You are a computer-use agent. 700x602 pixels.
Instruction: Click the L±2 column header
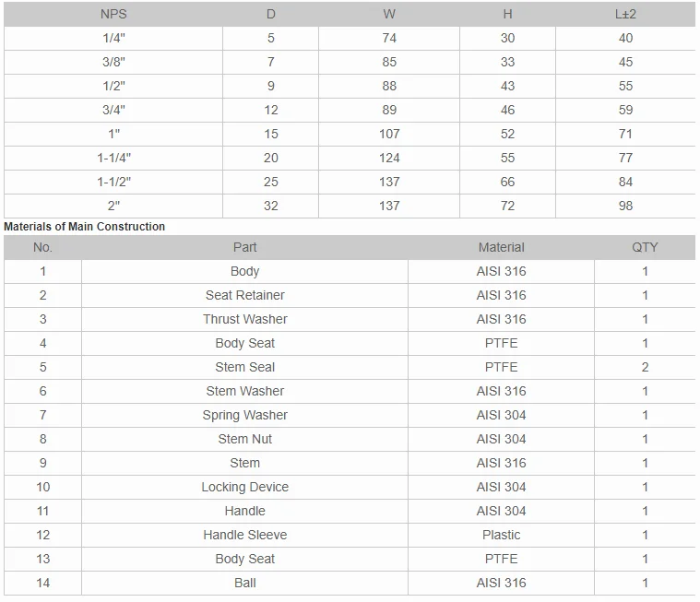pyautogui.click(x=625, y=14)
